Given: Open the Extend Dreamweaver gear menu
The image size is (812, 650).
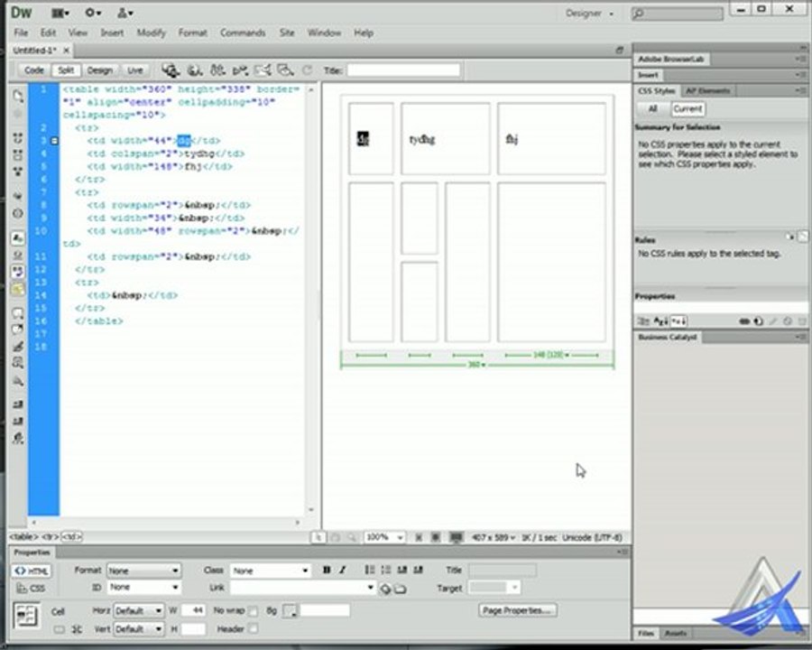Looking at the screenshot, I should pyautogui.click(x=93, y=13).
